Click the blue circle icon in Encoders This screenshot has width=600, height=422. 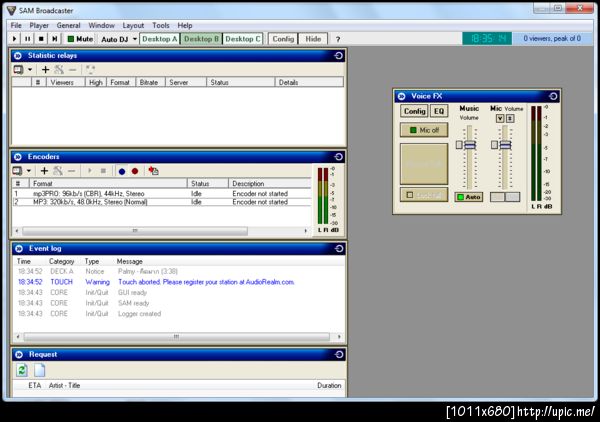(122, 171)
